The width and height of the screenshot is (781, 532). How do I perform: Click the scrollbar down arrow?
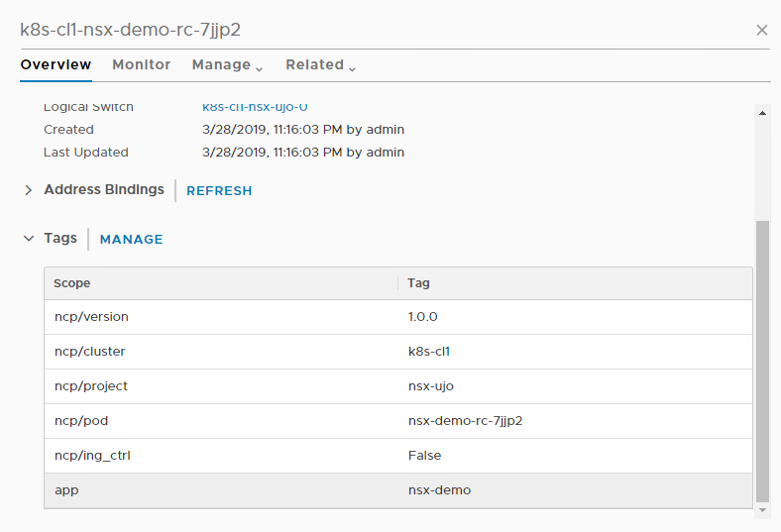[762, 510]
